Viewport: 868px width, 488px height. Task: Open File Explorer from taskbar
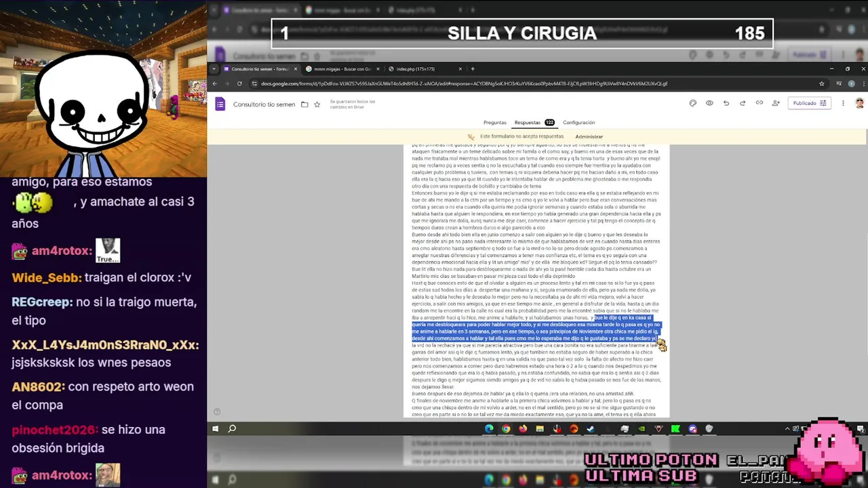[x=540, y=428]
